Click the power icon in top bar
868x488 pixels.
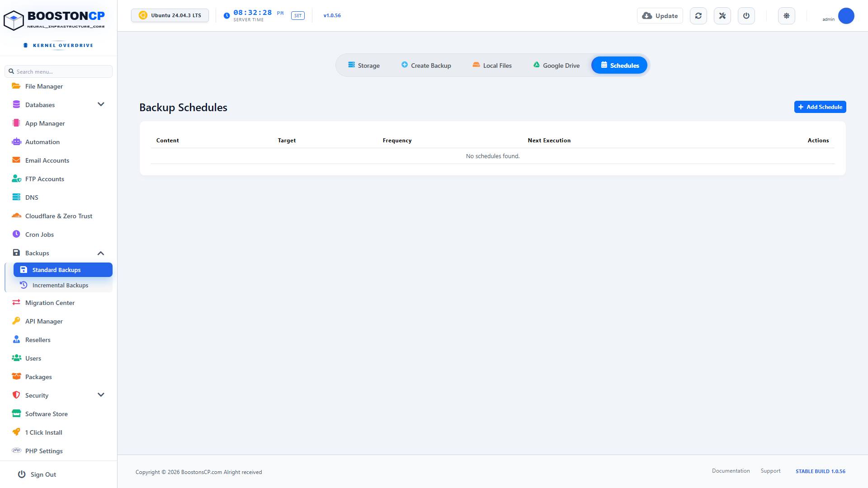click(746, 16)
